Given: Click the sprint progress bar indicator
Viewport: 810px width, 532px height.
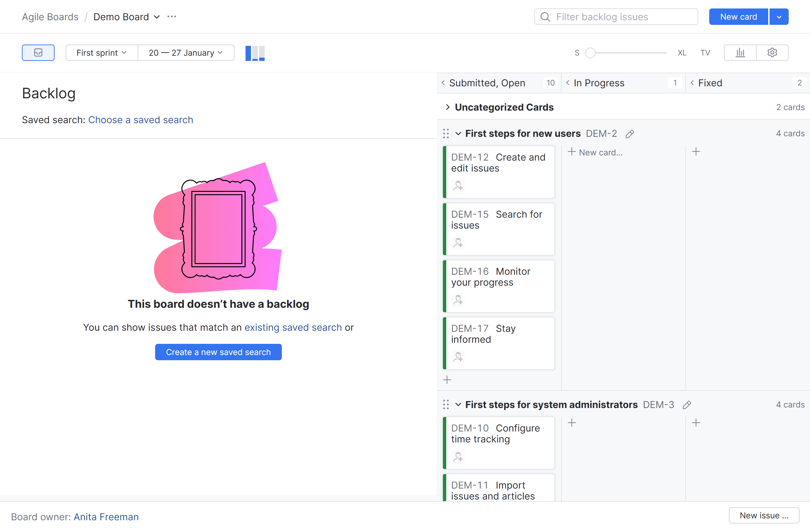Looking at the screenshot, I should pos(255,53).
